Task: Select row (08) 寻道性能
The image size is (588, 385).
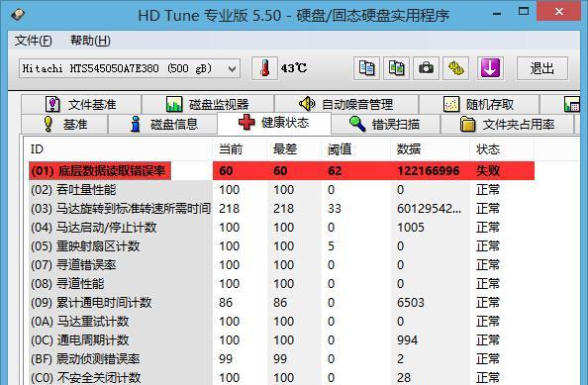Action: coord(281,283)
